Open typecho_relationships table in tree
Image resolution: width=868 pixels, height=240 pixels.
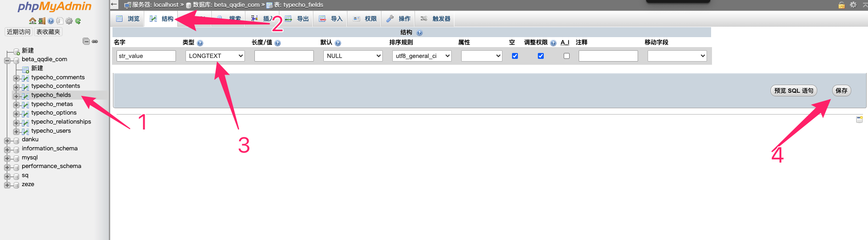61,122
